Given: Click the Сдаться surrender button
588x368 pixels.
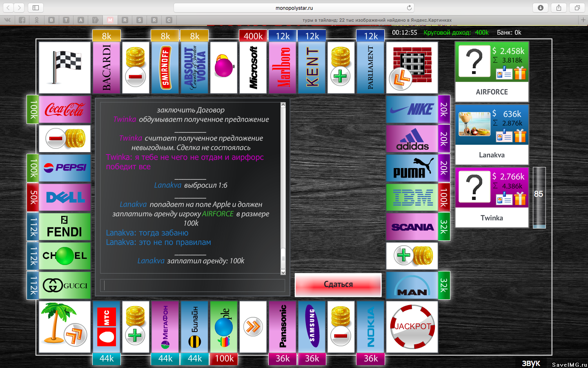Looking at the screenshot, I should click(338, 285).
